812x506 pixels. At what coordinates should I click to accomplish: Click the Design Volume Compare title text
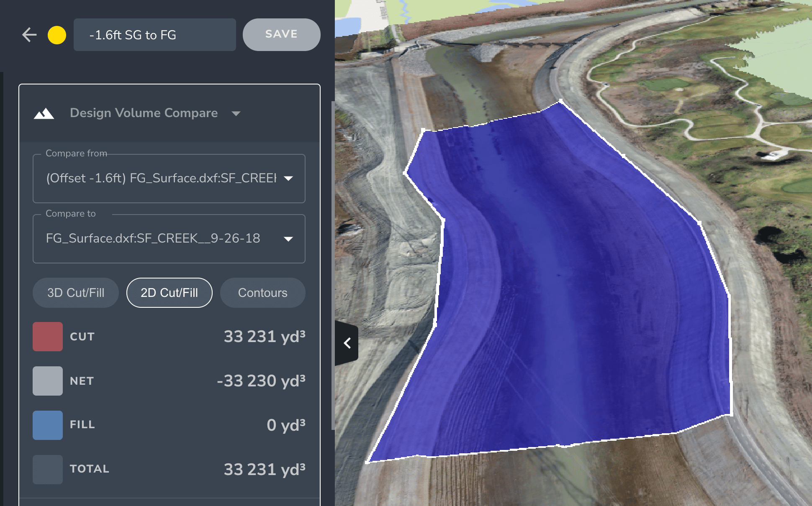click(144, 113)
